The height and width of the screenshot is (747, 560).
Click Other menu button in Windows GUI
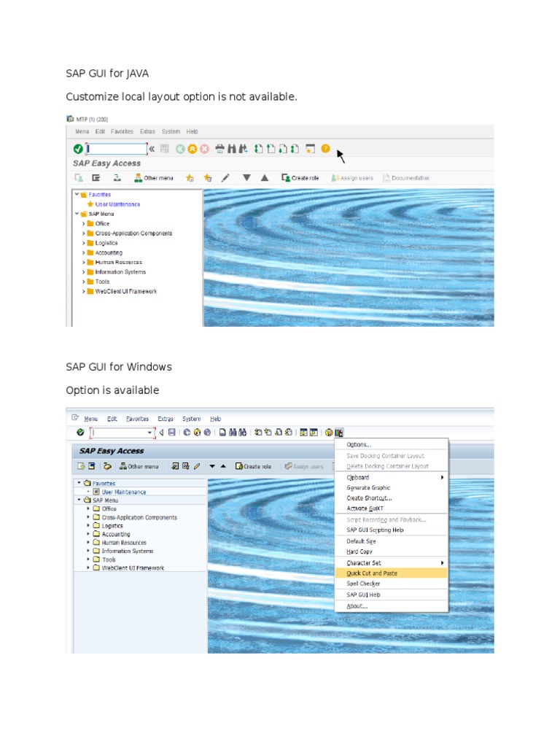click(139, 466)
